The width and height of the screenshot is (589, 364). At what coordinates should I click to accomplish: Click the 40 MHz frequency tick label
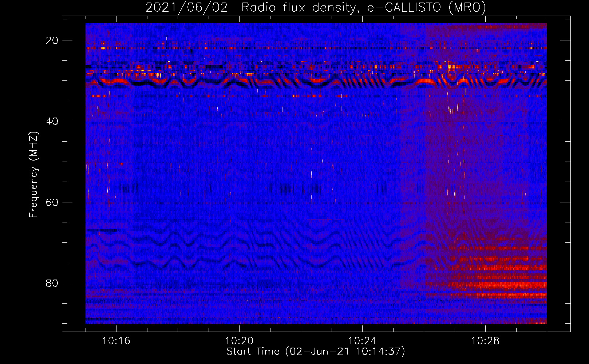(x=52, y=121)
